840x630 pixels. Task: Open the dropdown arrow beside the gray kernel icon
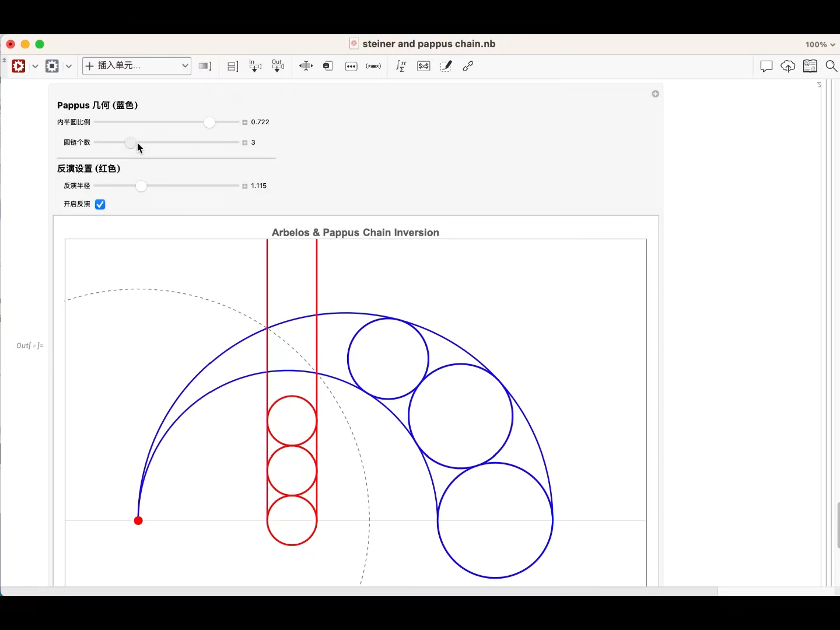(x=68, y=66)
